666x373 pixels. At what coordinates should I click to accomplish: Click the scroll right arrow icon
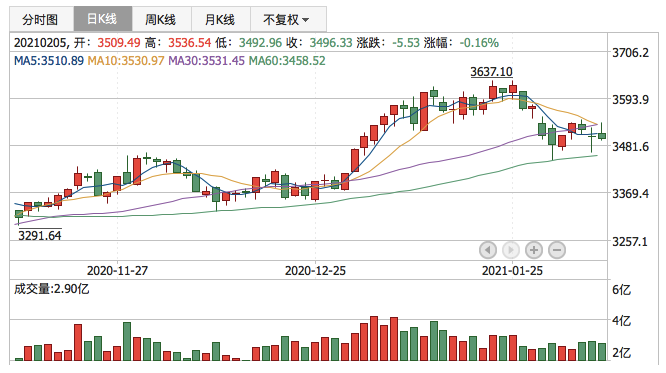(511, 250)
